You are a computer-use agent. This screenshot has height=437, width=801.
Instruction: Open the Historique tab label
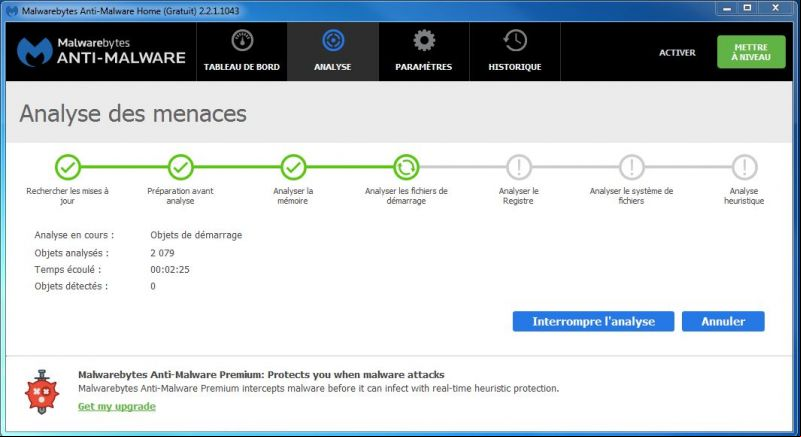pyautogui.click(x=515, y=67)
